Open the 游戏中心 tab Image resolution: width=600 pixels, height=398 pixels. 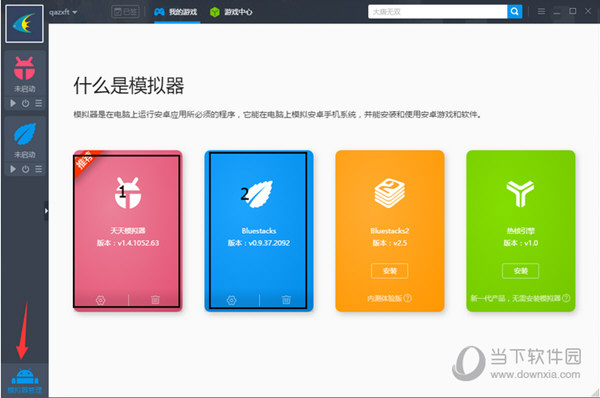(x=231, y=12)
